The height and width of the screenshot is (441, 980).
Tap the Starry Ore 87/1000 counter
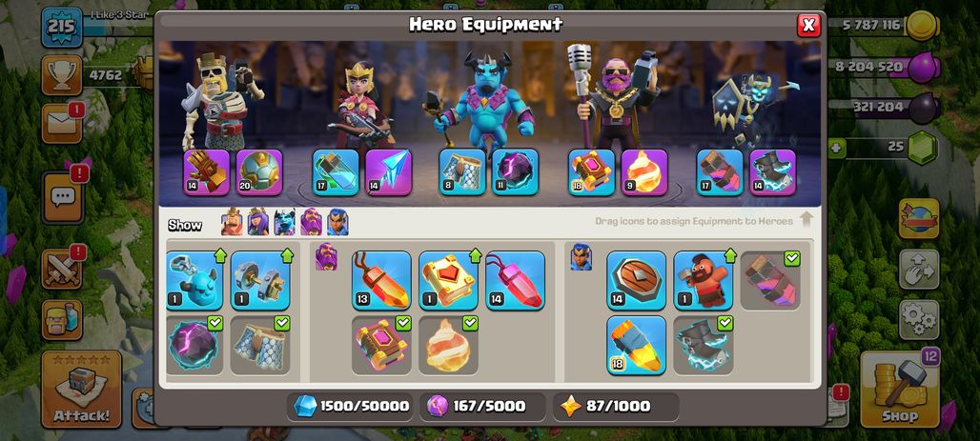616,406
